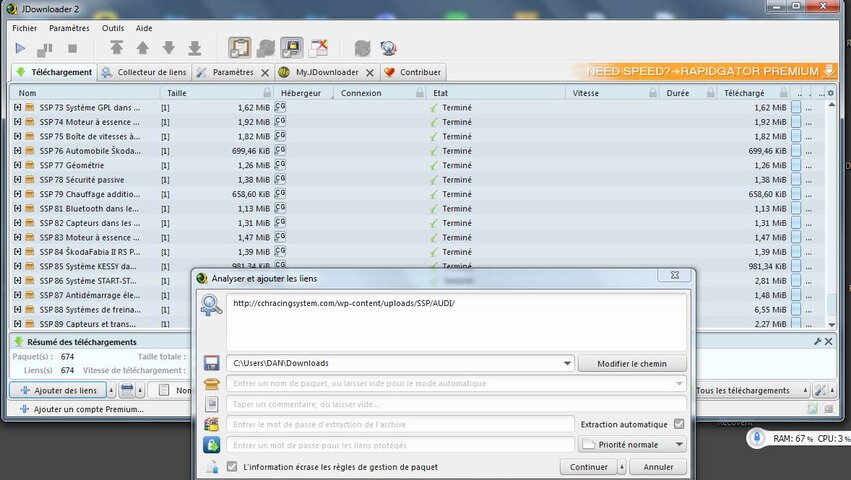Open the download path dropdown
This screenshot has width=851, height=480.
click(567, 363)
